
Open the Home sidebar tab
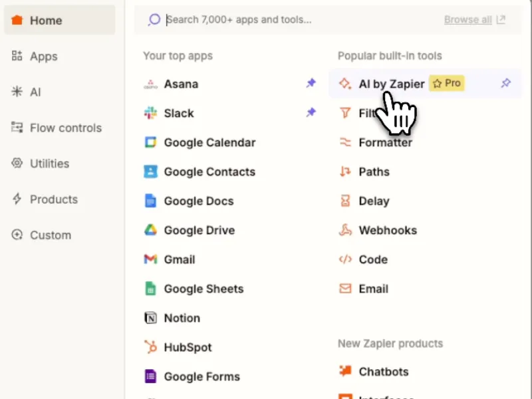point(60,20)
